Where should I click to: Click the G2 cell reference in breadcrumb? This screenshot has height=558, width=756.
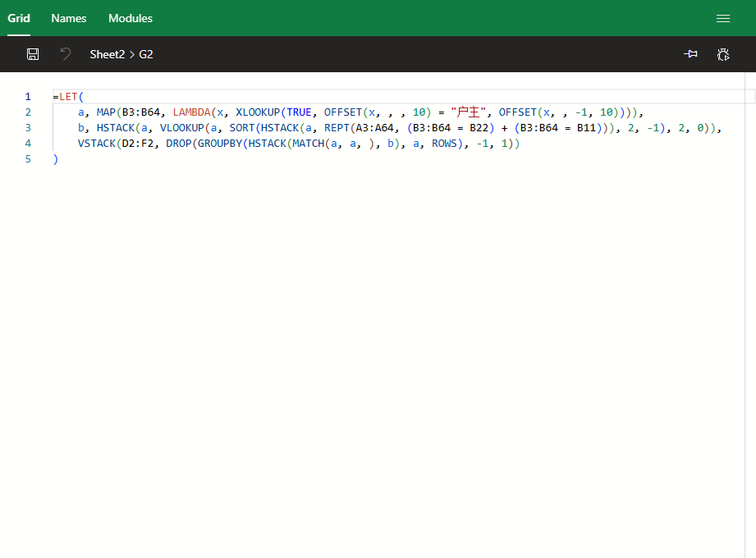(146, 54)
